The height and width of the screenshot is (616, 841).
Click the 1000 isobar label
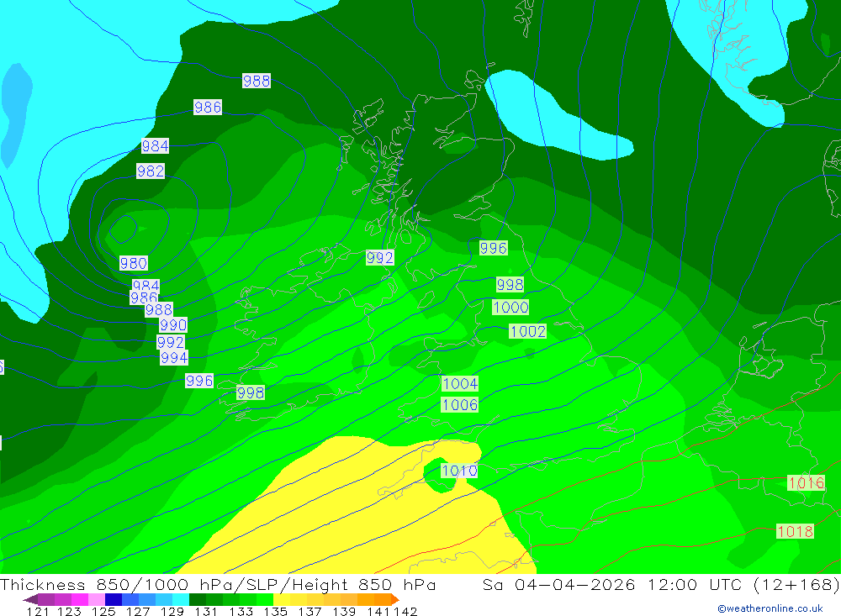[510, 308]
